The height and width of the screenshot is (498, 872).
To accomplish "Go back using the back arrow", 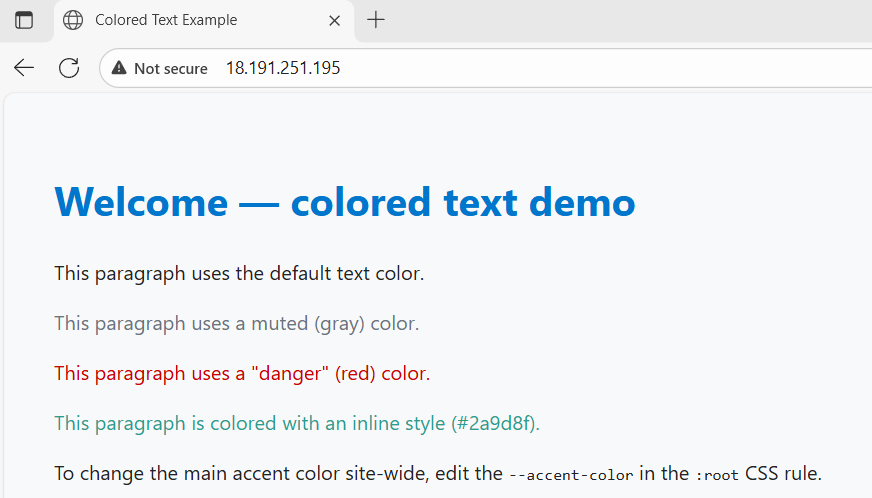I will [x=24, y=68].
